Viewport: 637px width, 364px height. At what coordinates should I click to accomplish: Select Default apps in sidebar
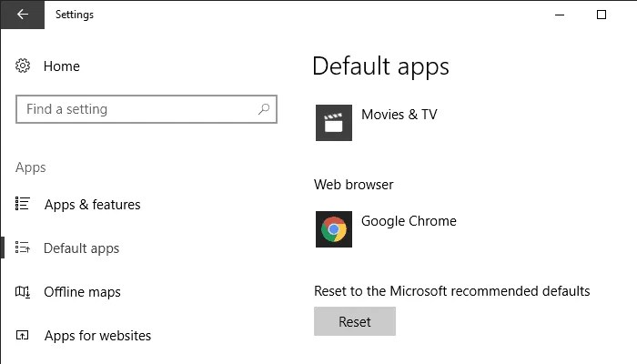pyautogui.click(x=81, y=248)
